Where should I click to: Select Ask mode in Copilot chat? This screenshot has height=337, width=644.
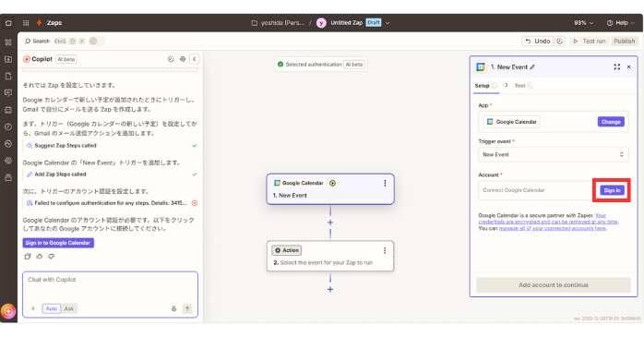pos(69,308)
